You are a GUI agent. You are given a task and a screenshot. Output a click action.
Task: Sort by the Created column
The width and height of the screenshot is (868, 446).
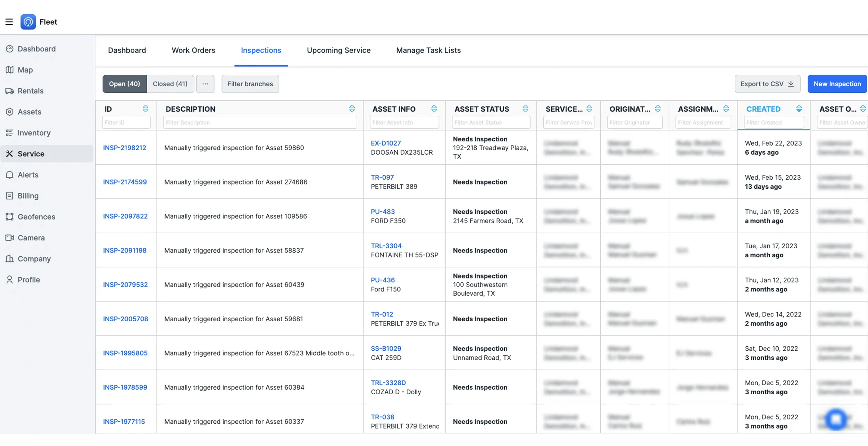click(x=799, y=109)
